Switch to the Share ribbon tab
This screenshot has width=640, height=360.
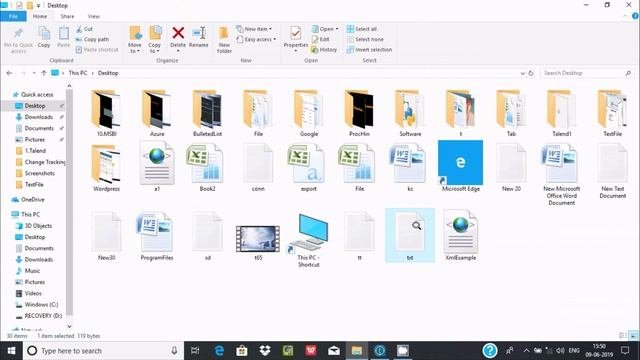[67, 16]
